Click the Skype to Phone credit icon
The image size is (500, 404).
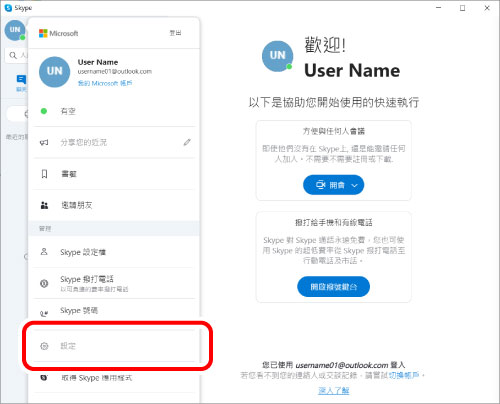pos(44,283)
